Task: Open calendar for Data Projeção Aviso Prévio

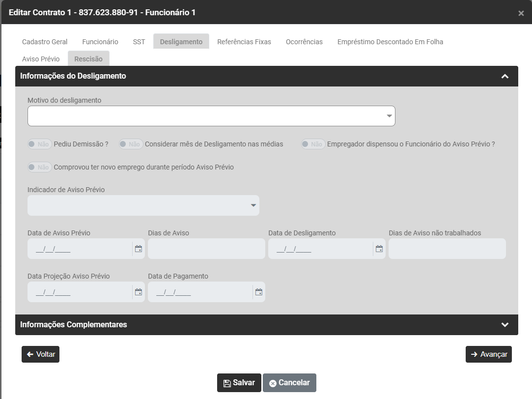Action: click(139, 292)
